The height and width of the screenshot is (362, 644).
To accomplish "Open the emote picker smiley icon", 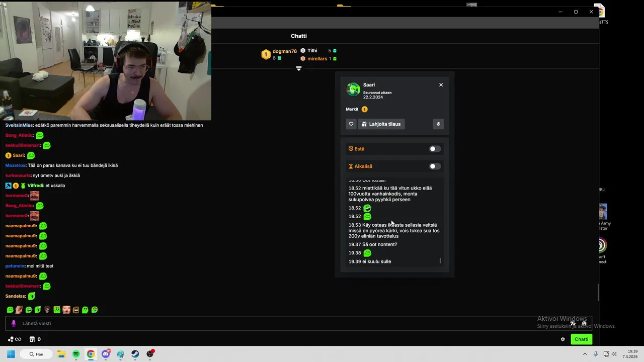I will coord(584,323).
